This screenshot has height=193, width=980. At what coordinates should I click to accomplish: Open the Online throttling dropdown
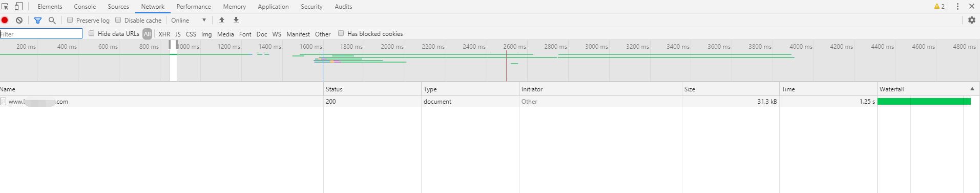click(x=189, y=20)
